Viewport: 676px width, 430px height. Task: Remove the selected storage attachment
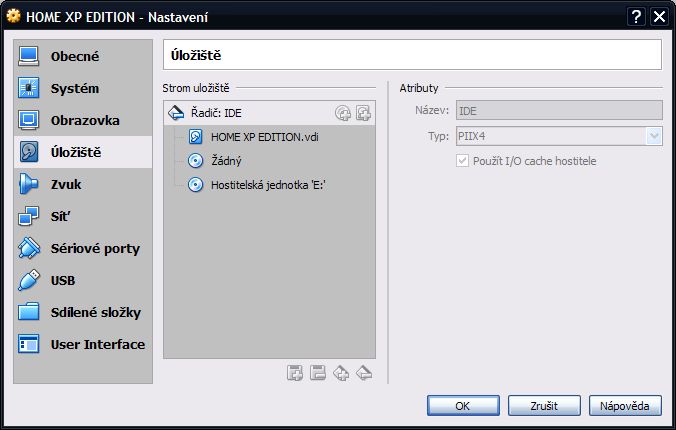[x=364, y=373]
